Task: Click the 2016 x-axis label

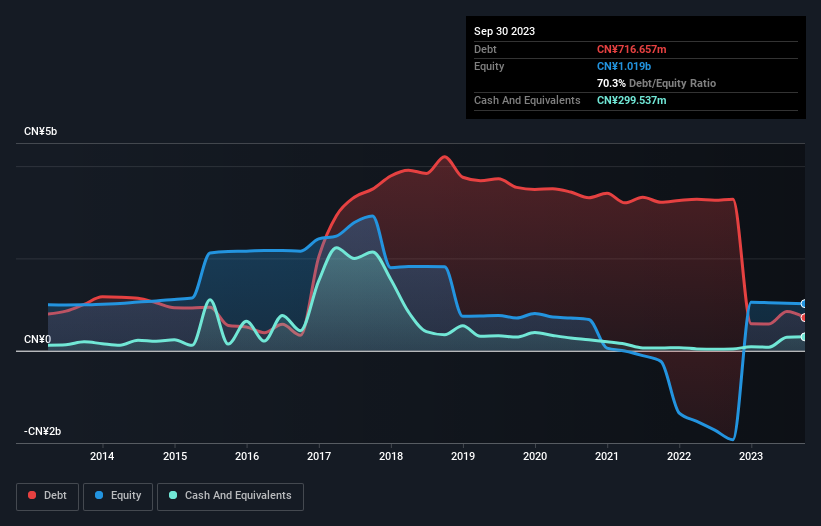Action: click(247, 456)
